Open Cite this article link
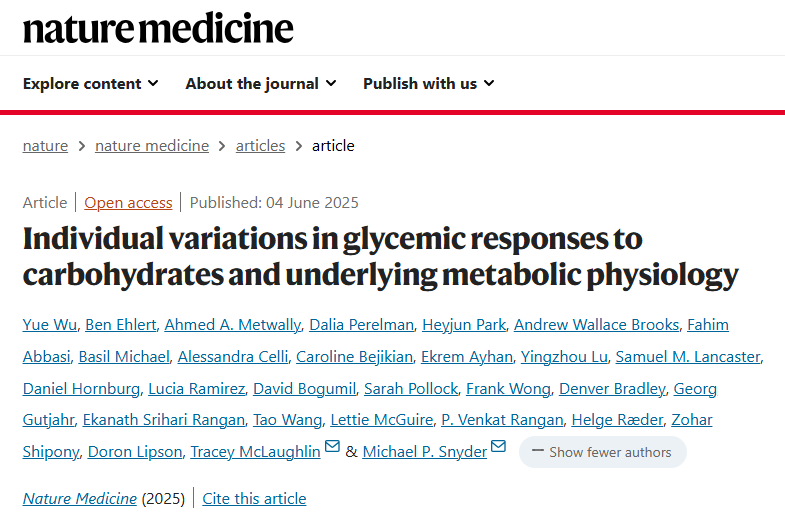785x524 pixels. coord(254,498)
